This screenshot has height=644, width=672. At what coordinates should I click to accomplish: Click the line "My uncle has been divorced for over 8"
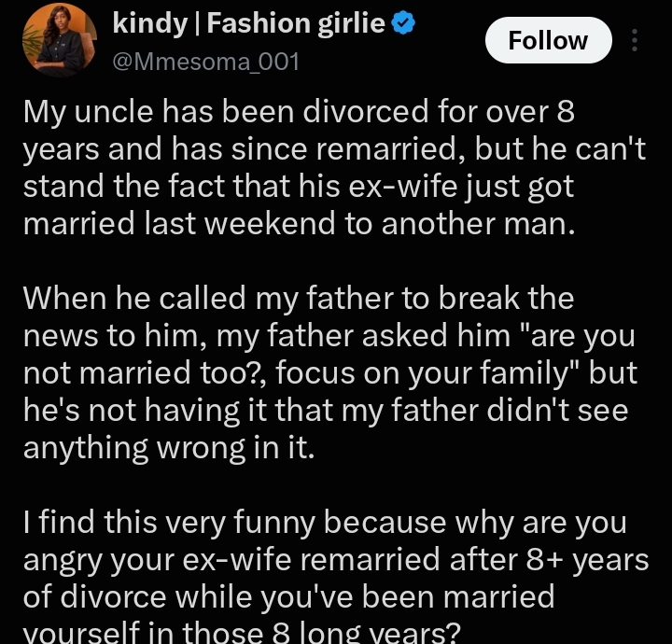tap(299, 111)
